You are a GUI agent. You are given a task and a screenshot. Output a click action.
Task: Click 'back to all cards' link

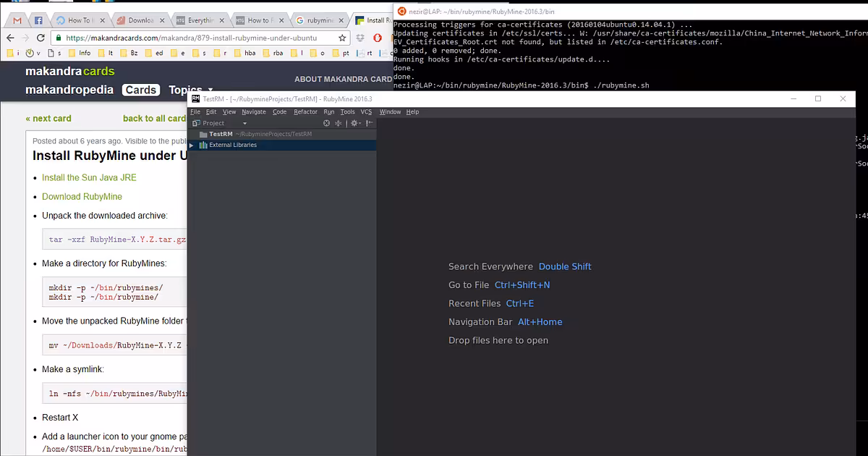click(x=155, y=118)
